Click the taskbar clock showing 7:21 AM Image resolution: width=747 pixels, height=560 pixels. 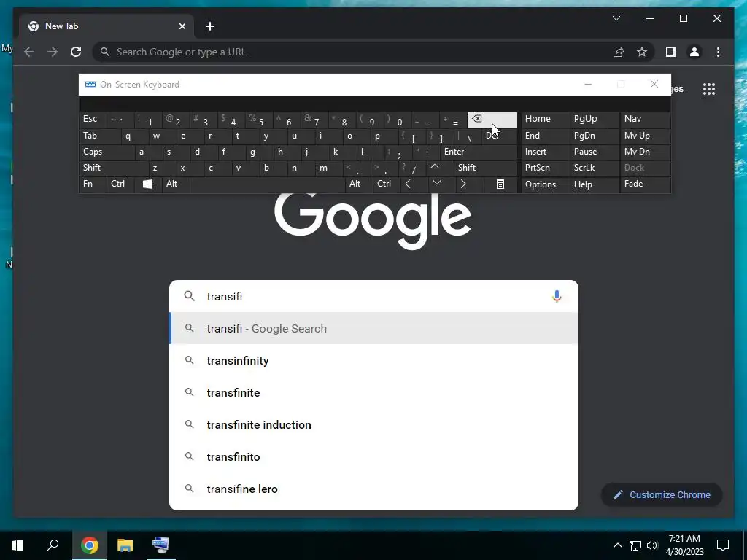[x=684, y=545]
